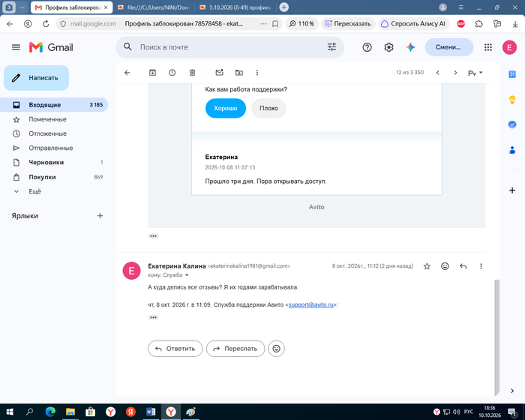Open Покупки folder
Image resolution: width=525 pixels, height=420 pixels.
click(x=54, y=177)
